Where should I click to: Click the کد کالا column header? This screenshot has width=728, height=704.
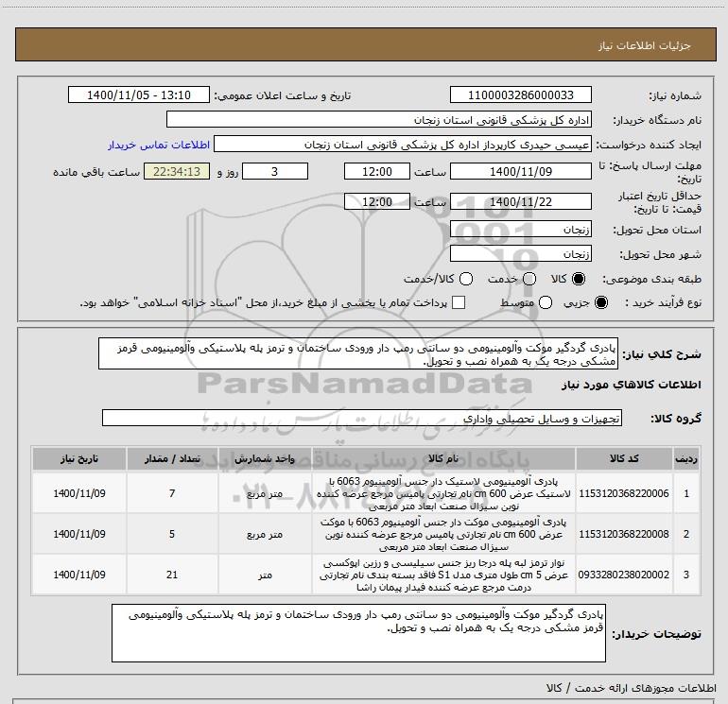tap(624, 458)
